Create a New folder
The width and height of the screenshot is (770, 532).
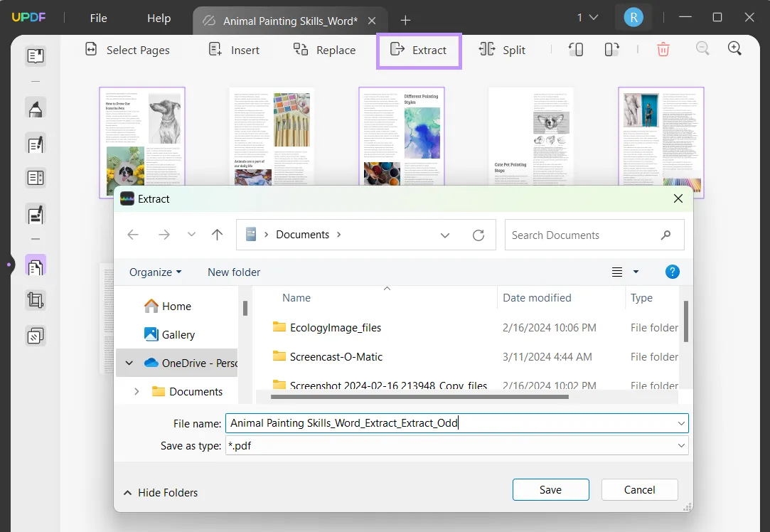pos(234,272)
